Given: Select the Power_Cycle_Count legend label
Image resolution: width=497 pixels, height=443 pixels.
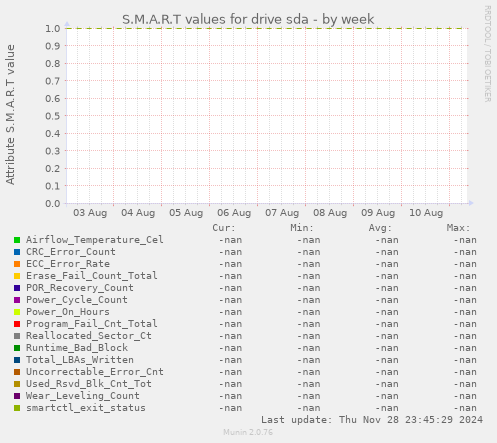Looking at the screenshot, I should click(x=77, y=300).
